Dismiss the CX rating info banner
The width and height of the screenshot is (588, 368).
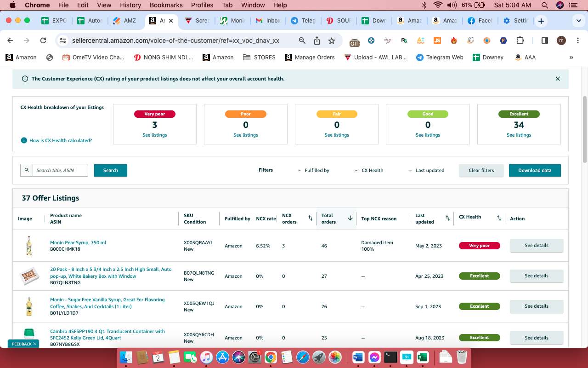click(558, 79)
